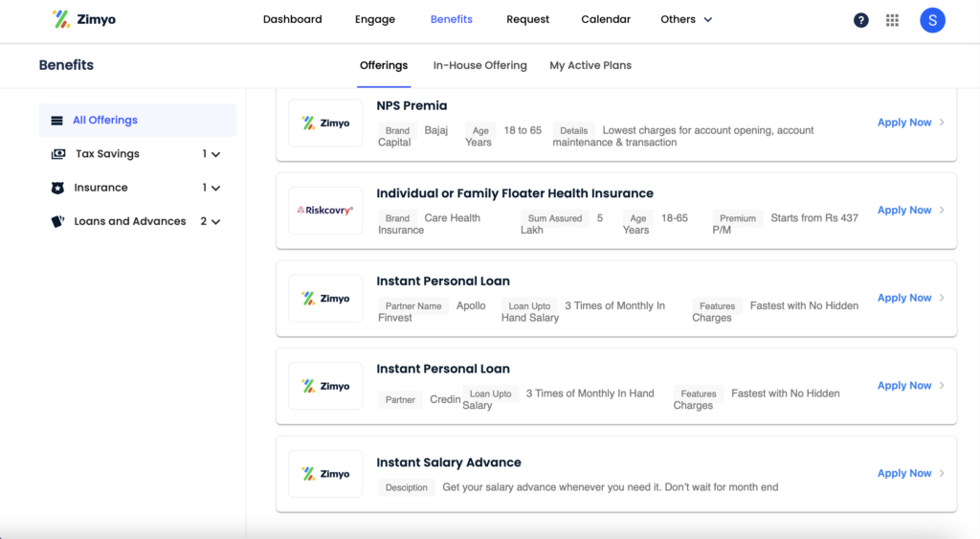Open the user profile avatar S

(932, 20)
